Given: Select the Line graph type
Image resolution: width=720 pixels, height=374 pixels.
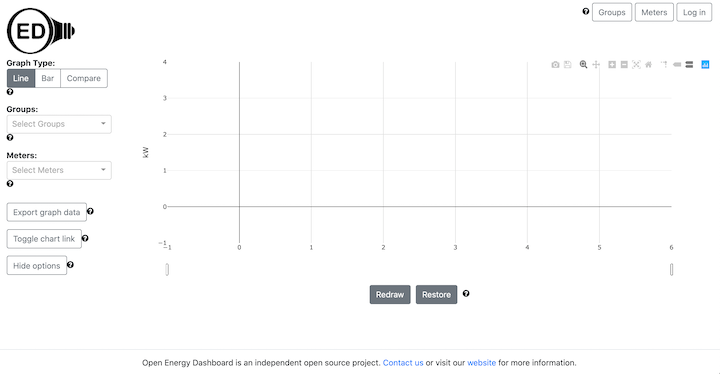Looking at the screenshot, I should click(x=21, y=78).
